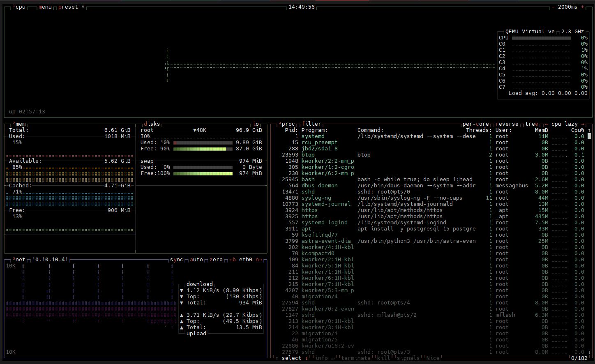Click the clock showing 14:49:56
Screen dimensions: 595x364
[302, 7]
